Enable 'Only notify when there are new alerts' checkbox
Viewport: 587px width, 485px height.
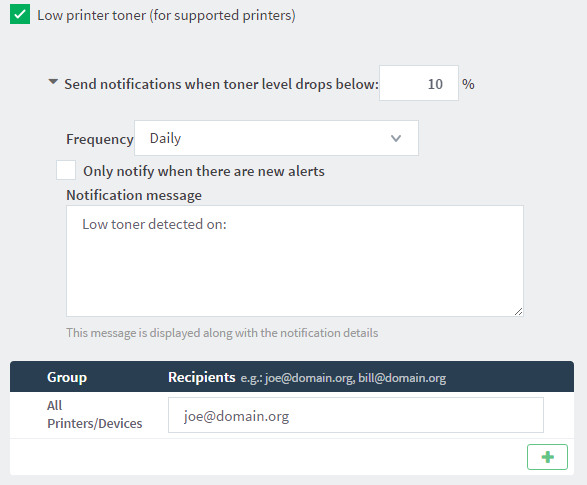66,170
